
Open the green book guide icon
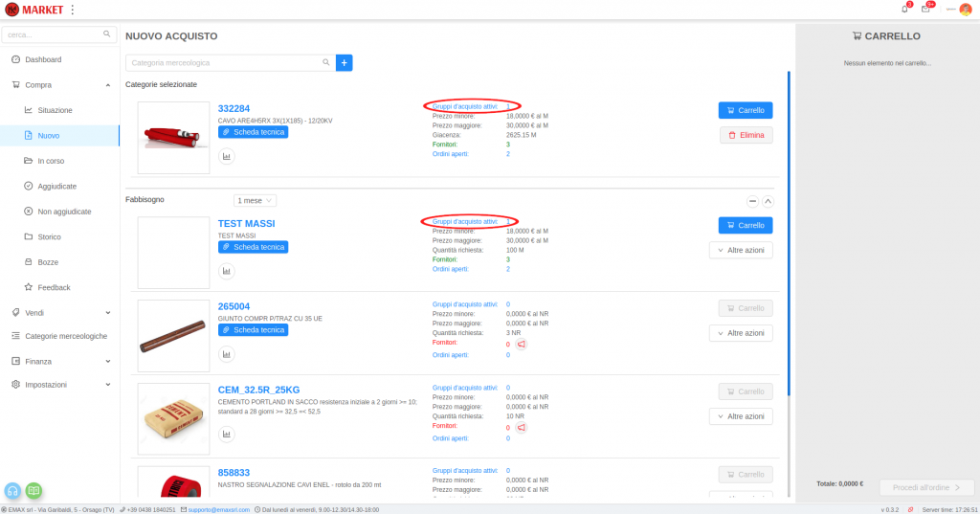pyautogui.click(x=33, y=490)
